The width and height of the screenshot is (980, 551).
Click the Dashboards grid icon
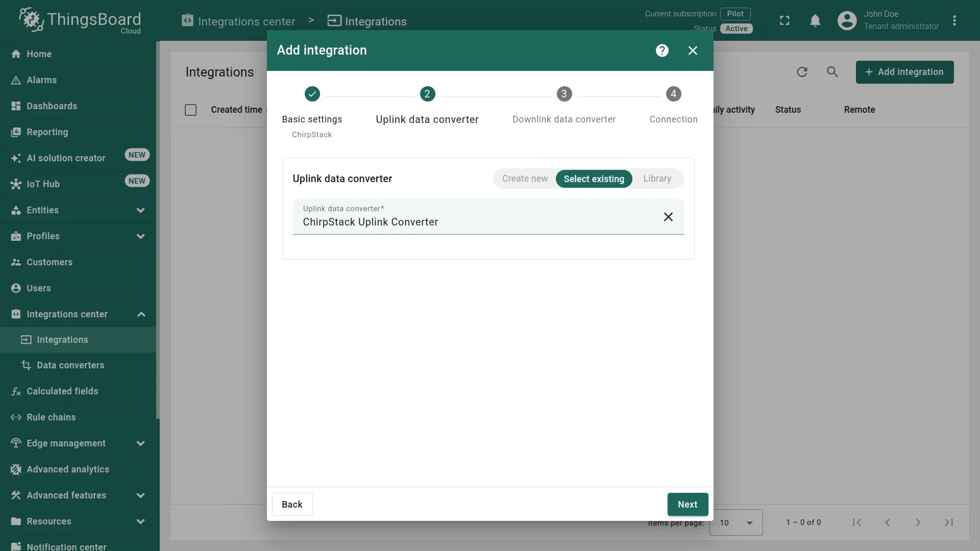click(16, 106)
